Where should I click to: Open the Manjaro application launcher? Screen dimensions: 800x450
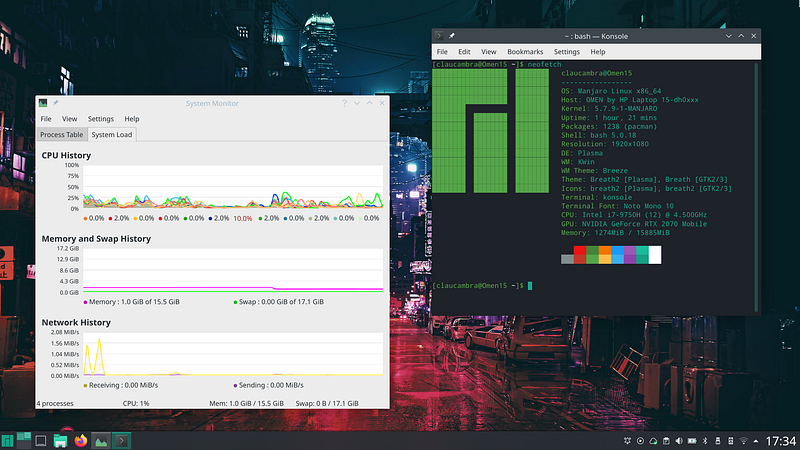[x=7, y=441]
